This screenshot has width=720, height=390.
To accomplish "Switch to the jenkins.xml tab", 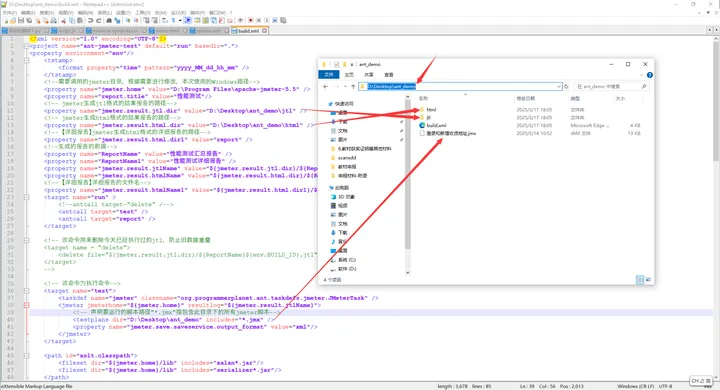I will 209,31.
